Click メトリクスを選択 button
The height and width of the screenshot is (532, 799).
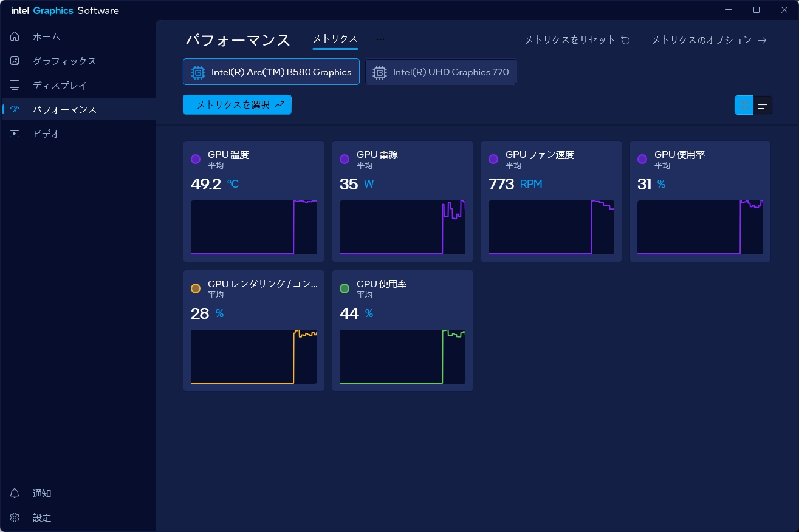(237, 104)
